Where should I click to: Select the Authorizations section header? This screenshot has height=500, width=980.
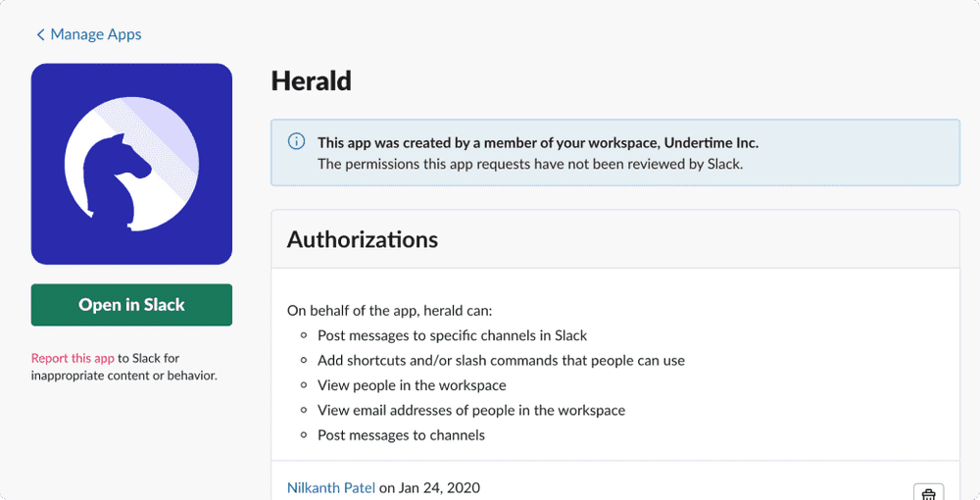[363, 239]
